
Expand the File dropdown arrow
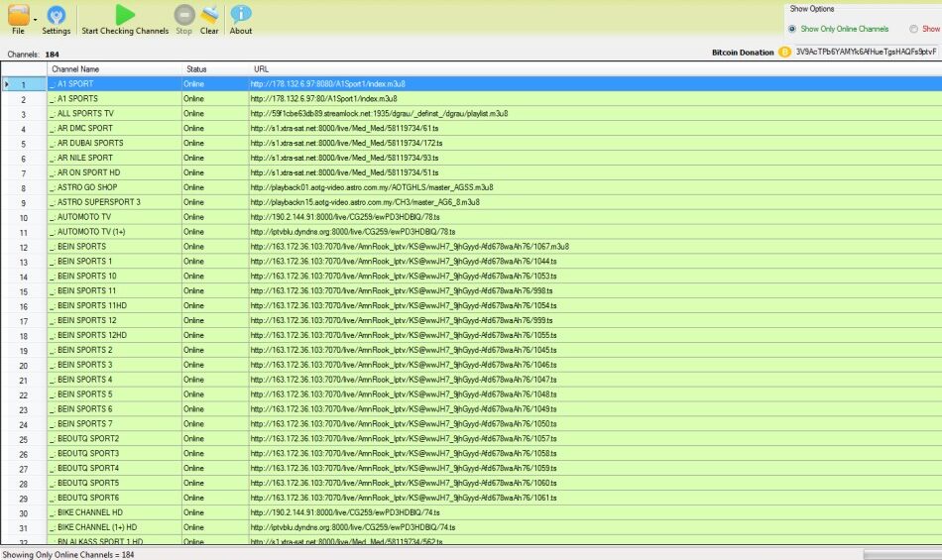coord(35,20)
